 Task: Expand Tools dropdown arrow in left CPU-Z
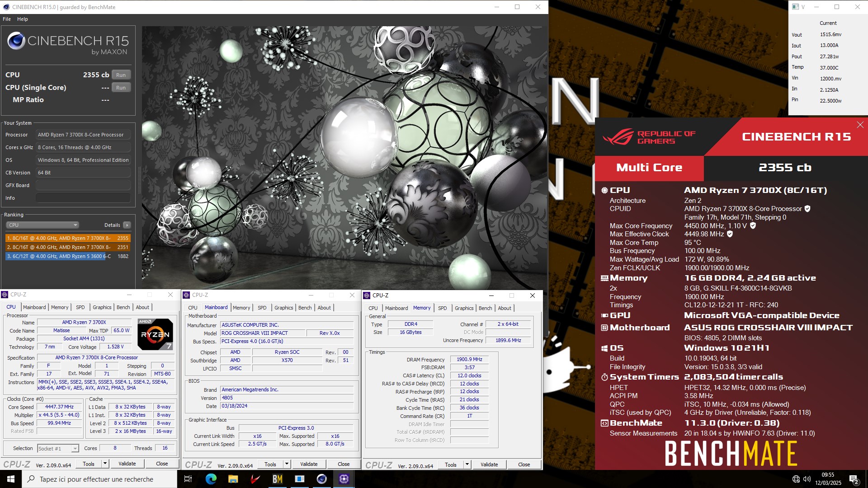pos(105,464)
